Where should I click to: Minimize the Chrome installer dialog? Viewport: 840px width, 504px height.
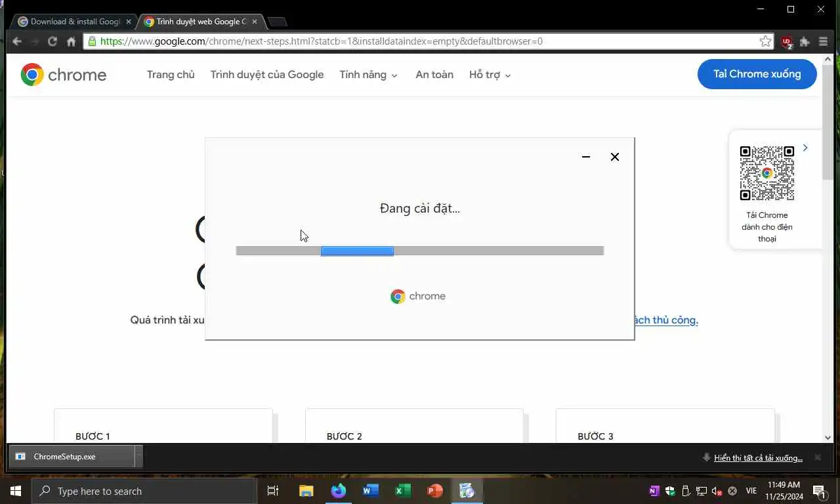[x=586, y=157]
